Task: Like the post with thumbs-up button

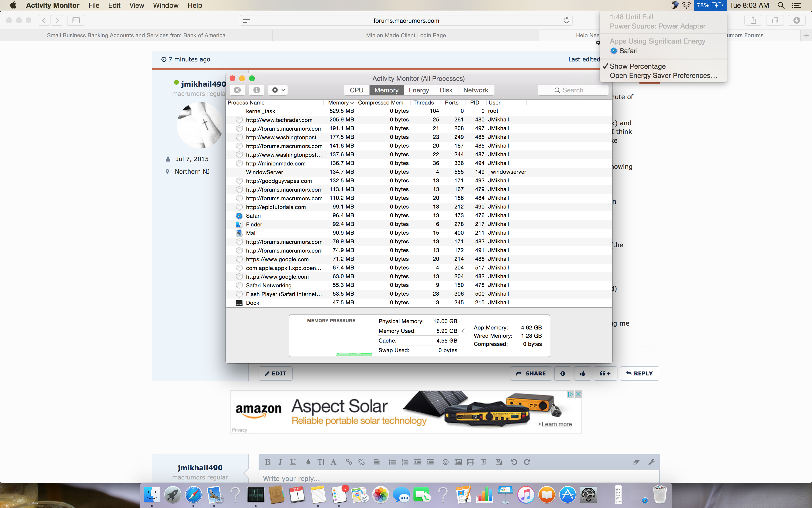Action: click(x=582, y=373)
